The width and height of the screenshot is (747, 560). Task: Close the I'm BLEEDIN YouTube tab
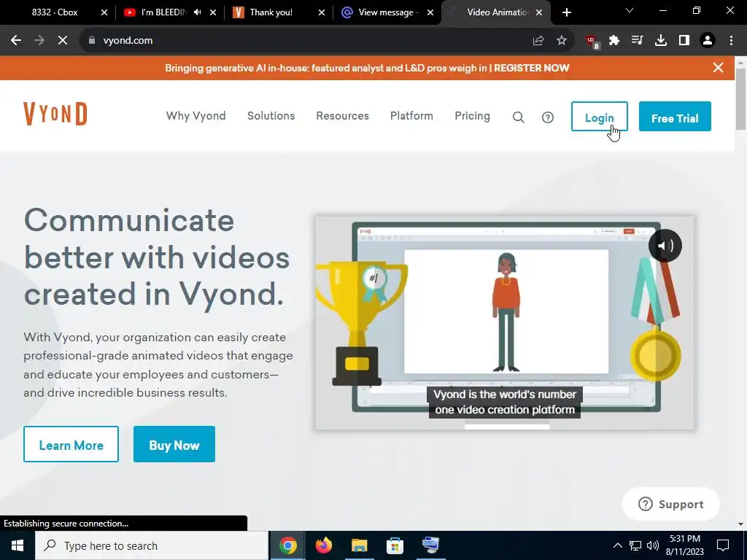click(x=213, y=12)
